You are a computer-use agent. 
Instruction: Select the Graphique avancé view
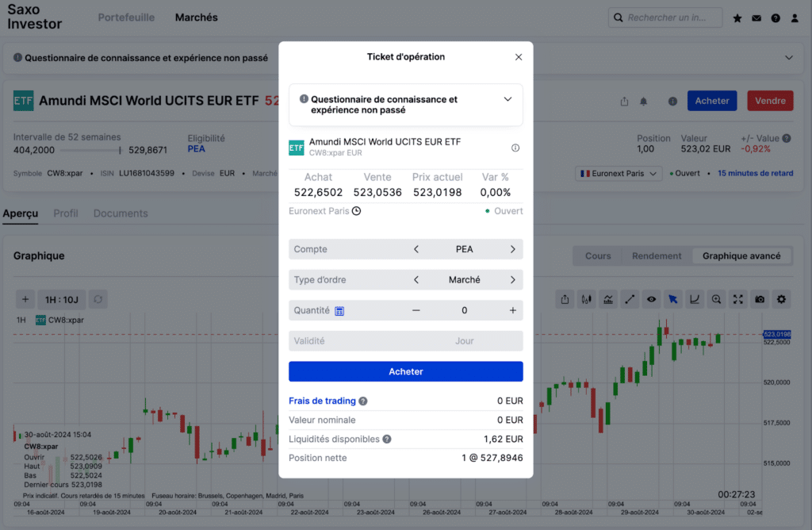[741, 256]
